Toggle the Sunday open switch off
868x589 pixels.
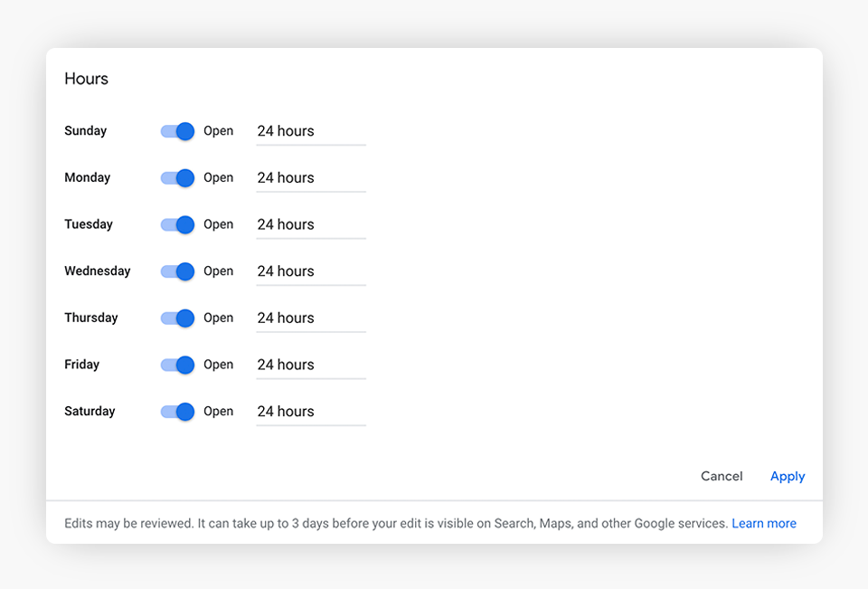point(177,131)
